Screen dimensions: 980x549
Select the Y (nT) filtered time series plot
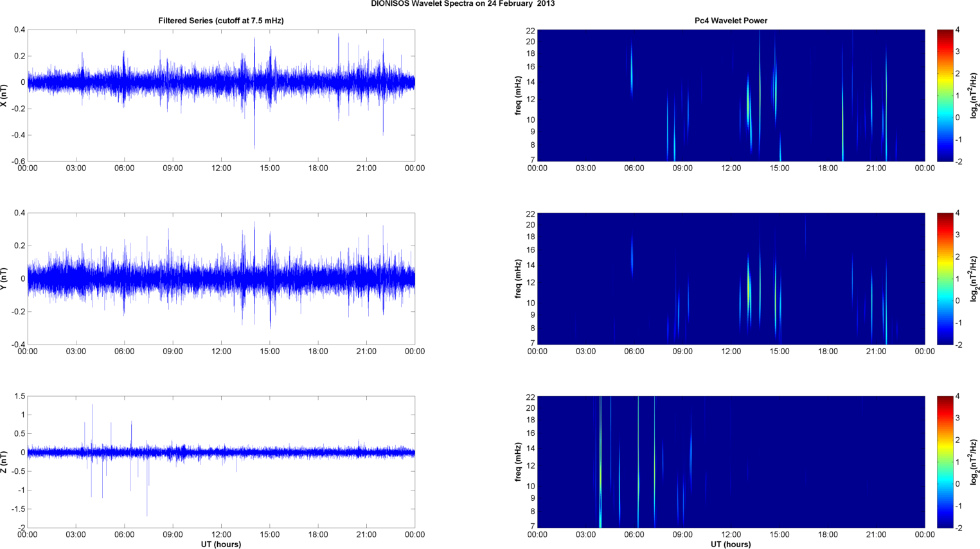221,278
